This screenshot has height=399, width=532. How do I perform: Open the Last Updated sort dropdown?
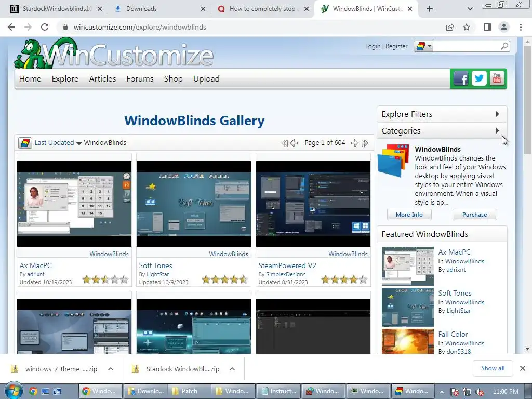[58, 143]
